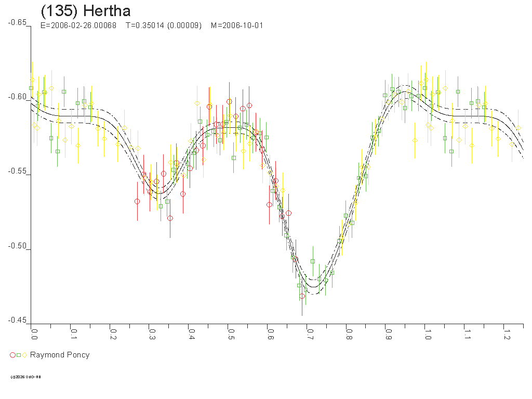Click the y-axis label -0.60
Viewport: 532px width, 399px height.
17,97
